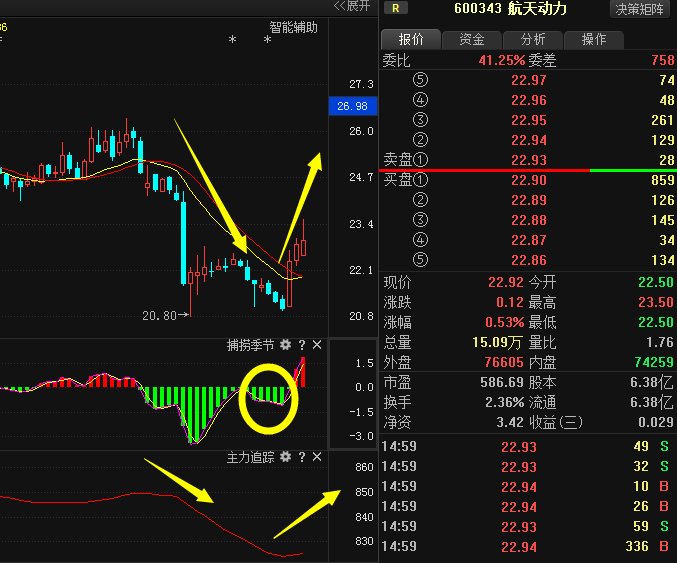Open help for 捕捞季节 indicator
This screenshot has width=677, height=563.
click(x=302, y=345)
